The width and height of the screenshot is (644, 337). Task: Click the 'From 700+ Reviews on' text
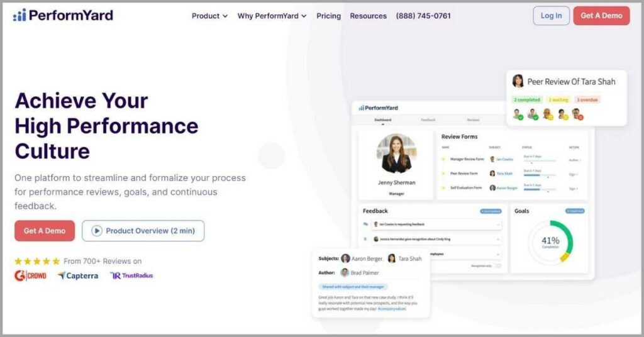pyautogui.click(x=103, y=261)
